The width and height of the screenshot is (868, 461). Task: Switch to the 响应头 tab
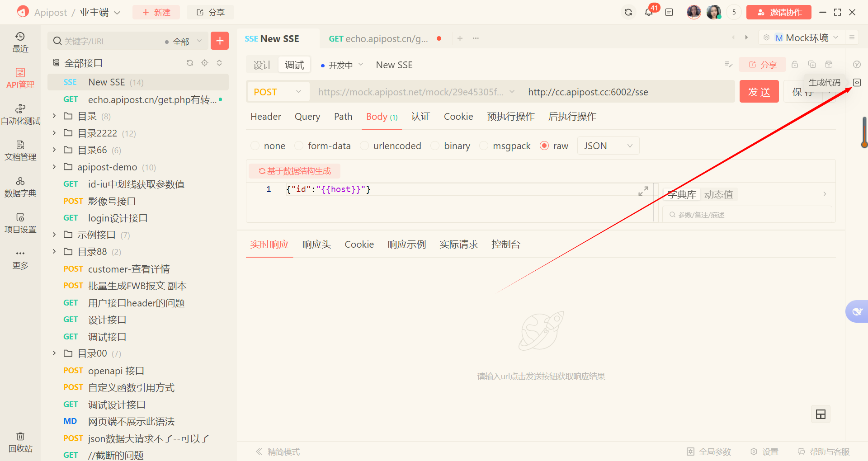pos(316,245)
